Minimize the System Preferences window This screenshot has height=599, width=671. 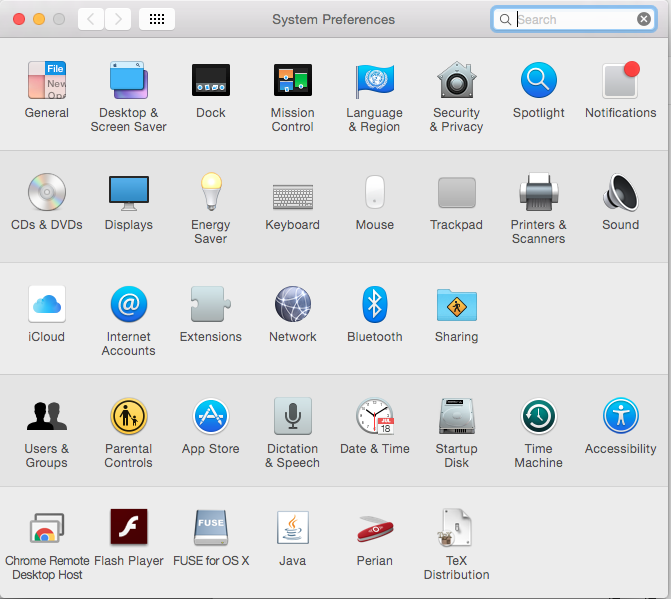pyautogui.click(x=39, y=19)
